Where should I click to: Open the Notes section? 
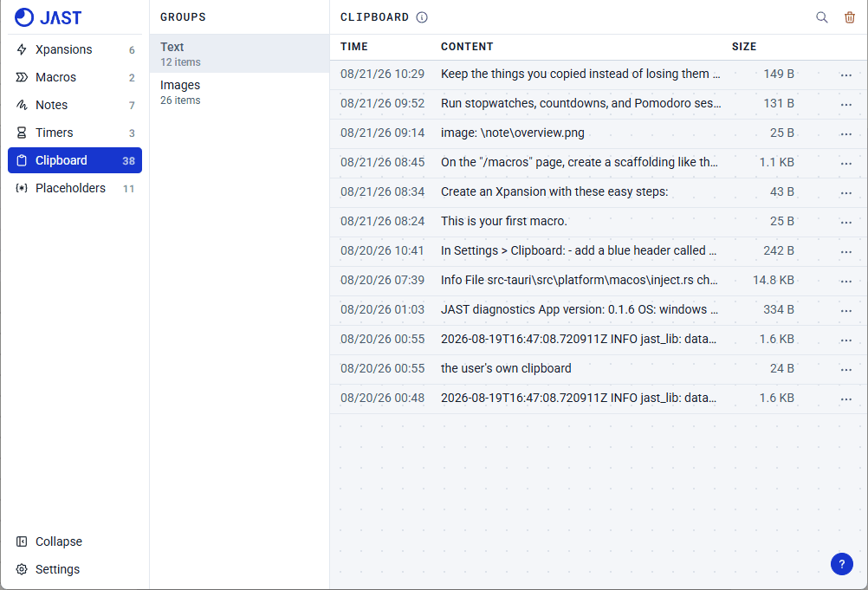coord(74,105)
